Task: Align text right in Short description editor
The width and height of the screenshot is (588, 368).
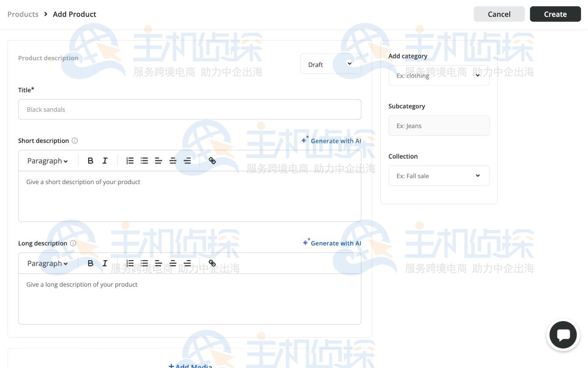Action: [187, 161]
